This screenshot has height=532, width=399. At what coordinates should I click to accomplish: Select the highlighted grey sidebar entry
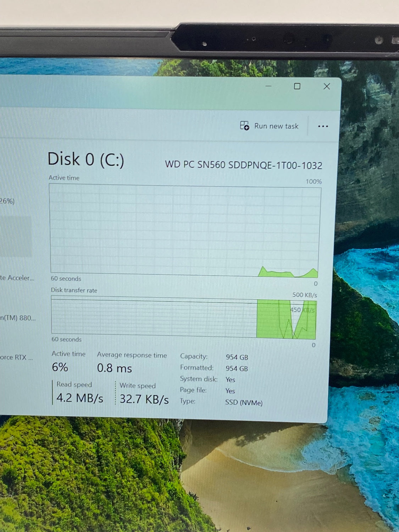point(15,237)
